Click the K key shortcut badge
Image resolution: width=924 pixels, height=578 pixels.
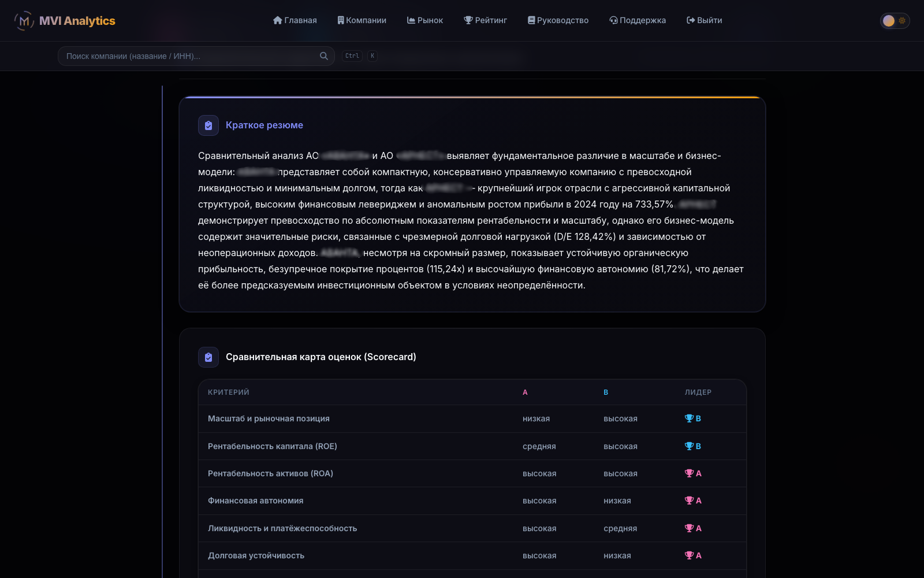372,56
